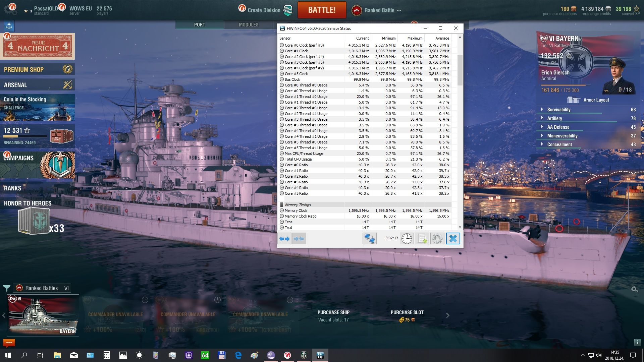644x362 pixels.
Task: Open the x33 containers stack
Action: [x=41, y=221]
